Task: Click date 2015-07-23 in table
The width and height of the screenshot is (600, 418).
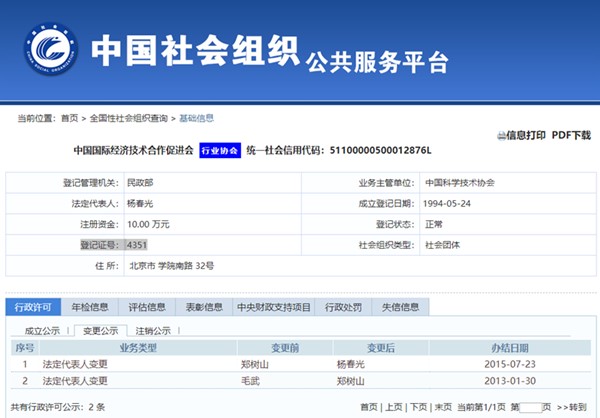Action: (510, 364)
